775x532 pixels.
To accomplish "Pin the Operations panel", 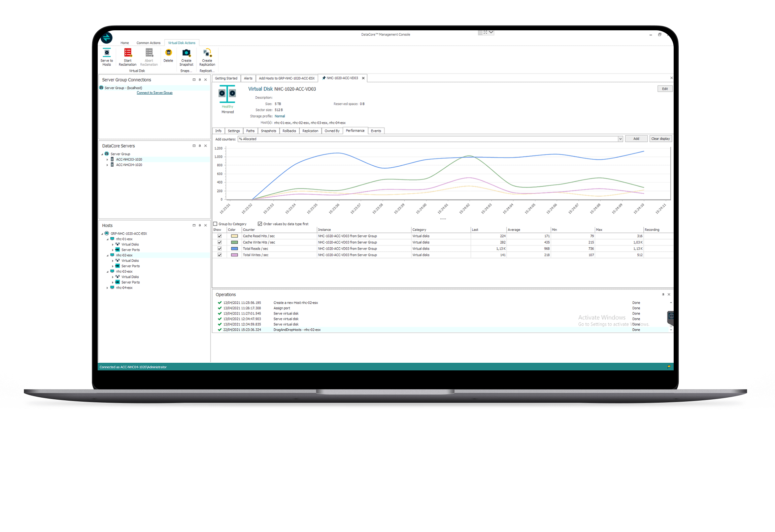I will [x=663, y=294].
